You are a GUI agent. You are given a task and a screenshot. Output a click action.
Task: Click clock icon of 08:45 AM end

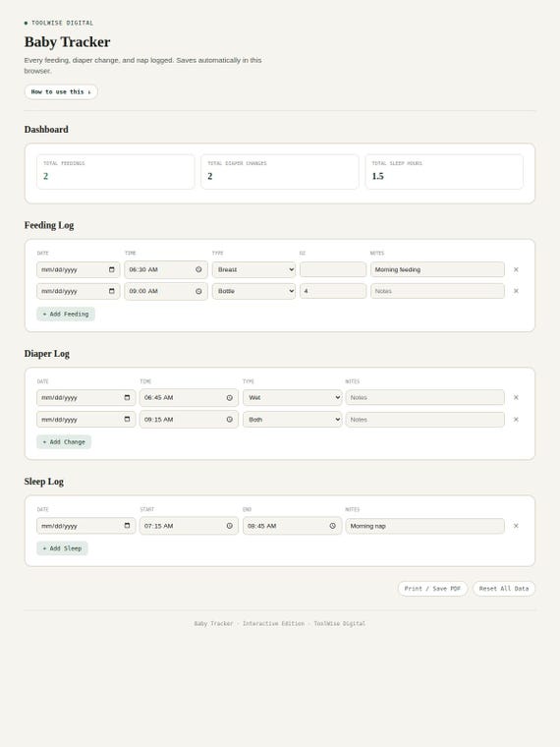[332, 526]
